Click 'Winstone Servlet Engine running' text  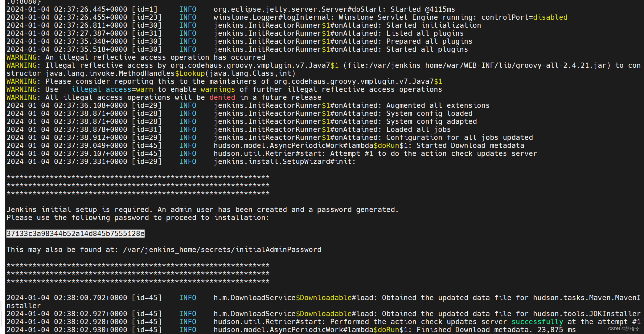click(406, 17)
